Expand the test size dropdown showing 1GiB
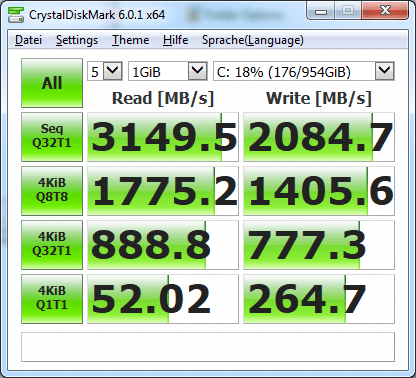Screen dimensions: 416x378 197,71
